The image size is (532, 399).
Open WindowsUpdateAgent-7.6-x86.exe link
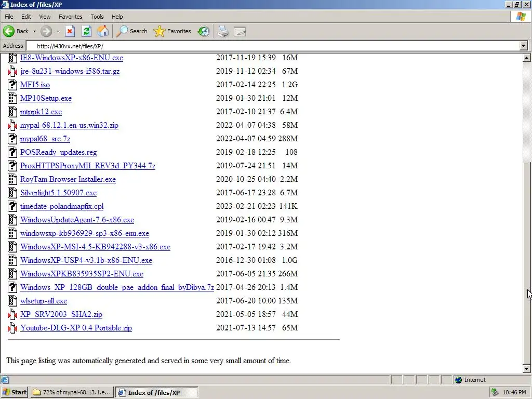[x=77, y=220]
